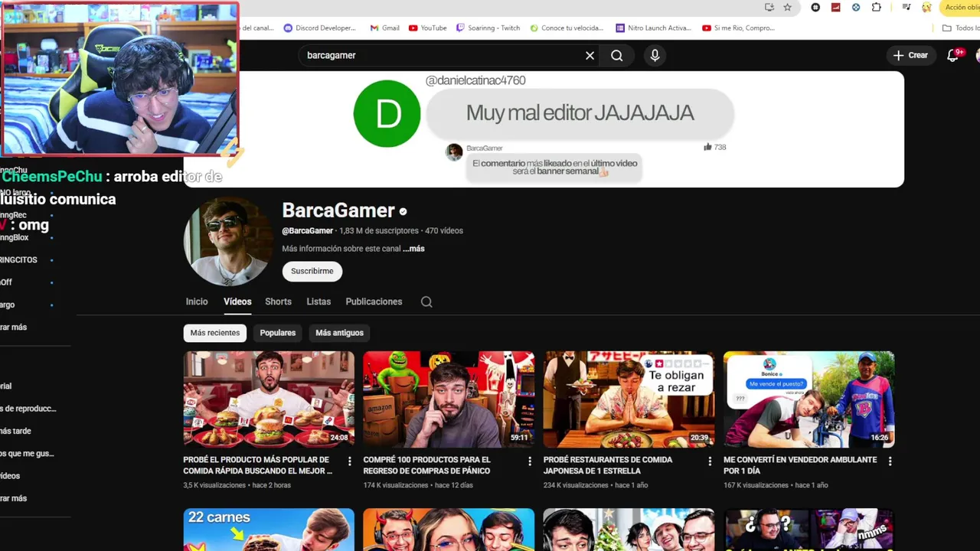This screenshot has width=980, height=551.
Task: Open the Si me Rio, Compro bookmark
Action: coord(738,28)
